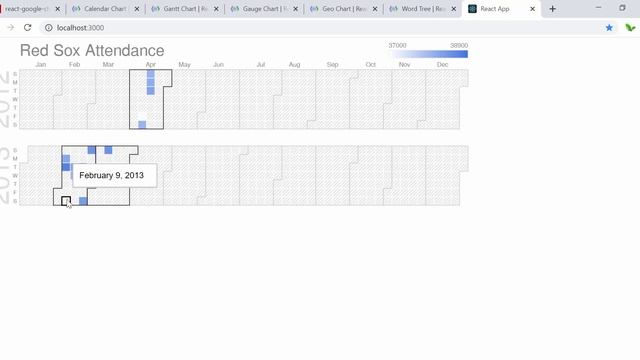
Task: Open the green leaf extension icon
Action: tap(630, 27)
